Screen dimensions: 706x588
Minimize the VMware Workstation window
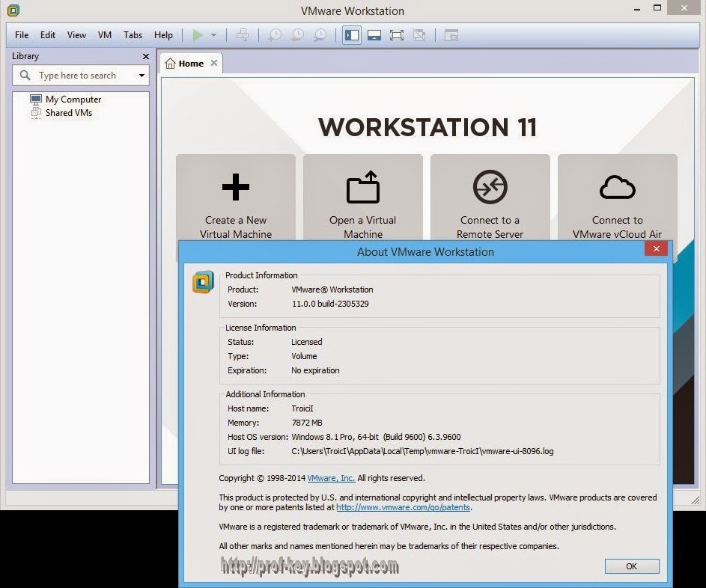point(636,9)
